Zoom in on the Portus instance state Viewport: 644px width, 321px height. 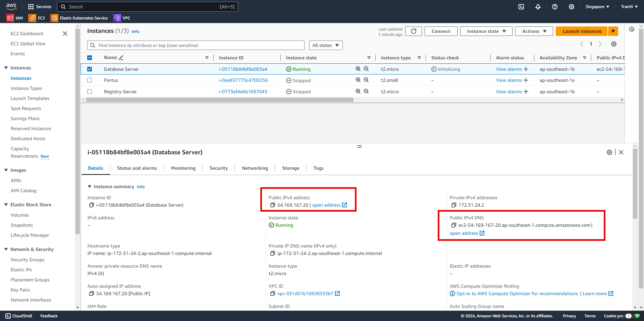click(358, 80)
